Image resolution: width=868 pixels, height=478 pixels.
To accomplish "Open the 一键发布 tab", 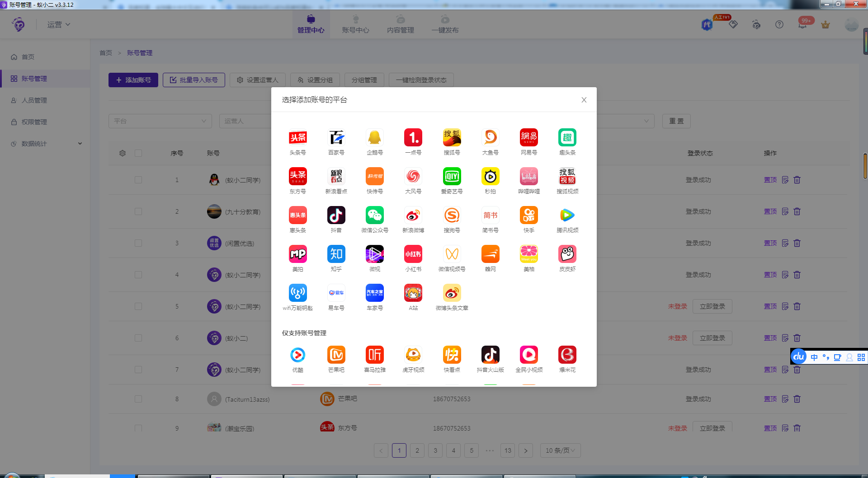I will tap(445, 24).
